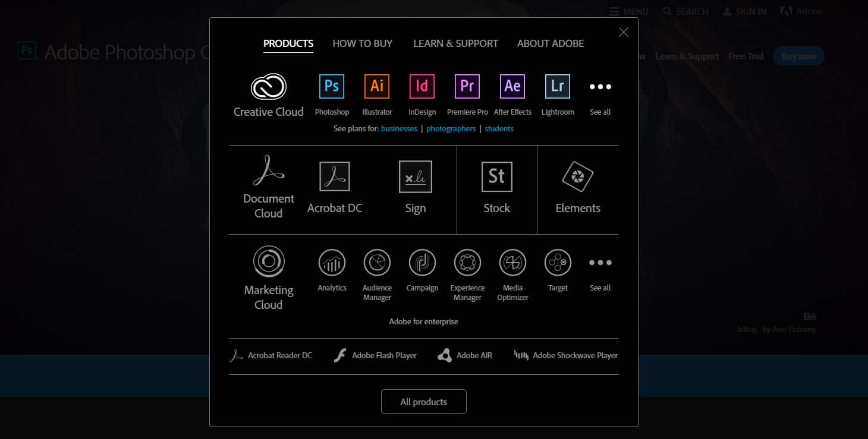Open the MENU in the top bar
This screenshot has width=868, height=439.
point(629,11)
